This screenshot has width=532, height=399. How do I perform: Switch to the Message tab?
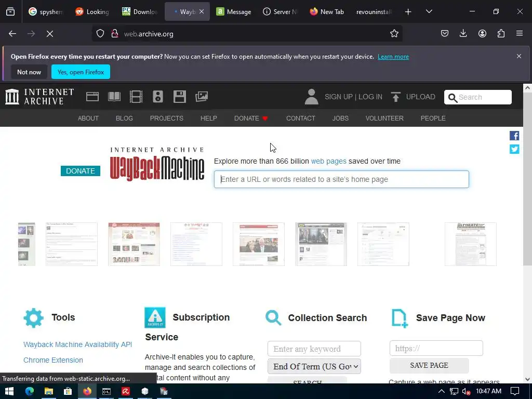point(233,11)
